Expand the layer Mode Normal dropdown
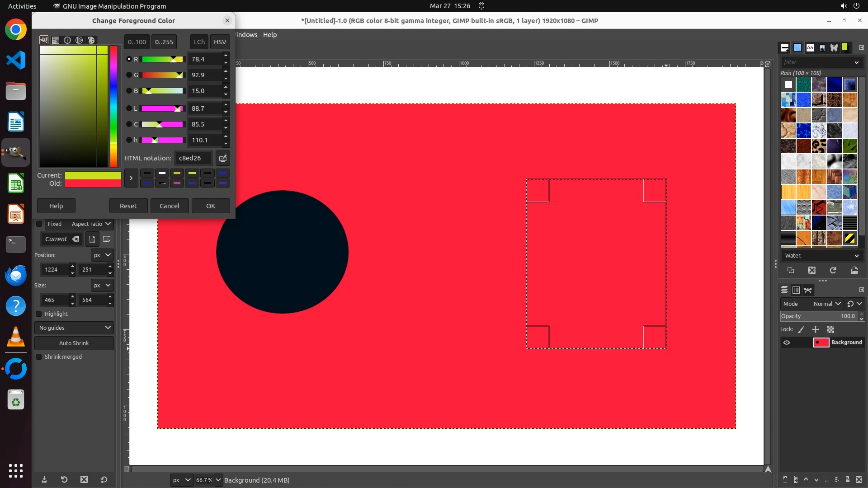This screenshot has width=868, height=488. coord(826,304)
